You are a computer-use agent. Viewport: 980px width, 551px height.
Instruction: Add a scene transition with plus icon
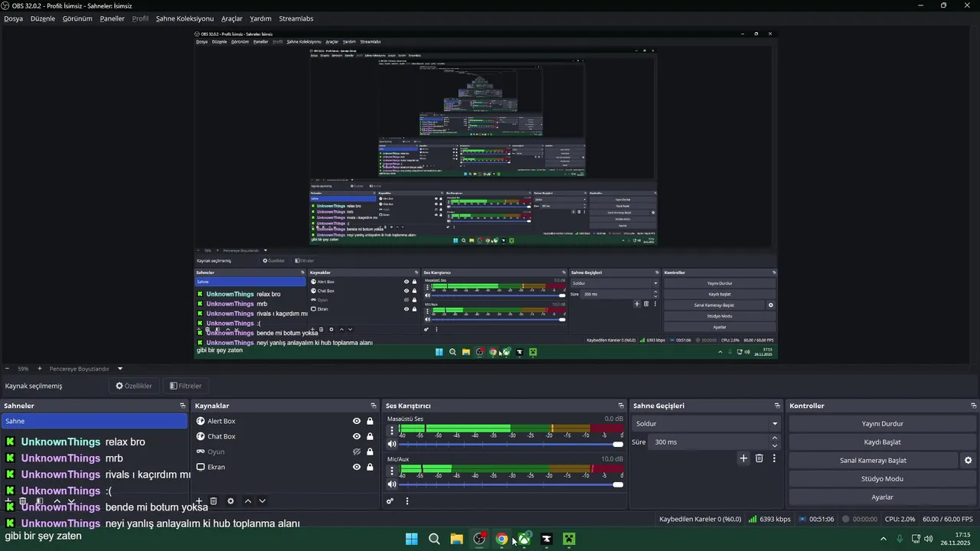(743, 458)
